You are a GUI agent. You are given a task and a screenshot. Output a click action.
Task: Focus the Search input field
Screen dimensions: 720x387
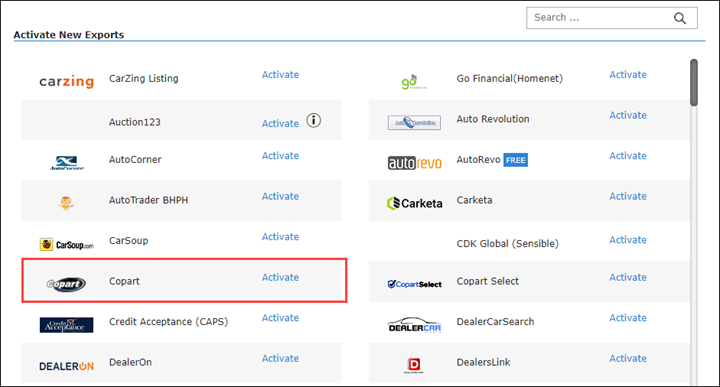tap(612, 18)
